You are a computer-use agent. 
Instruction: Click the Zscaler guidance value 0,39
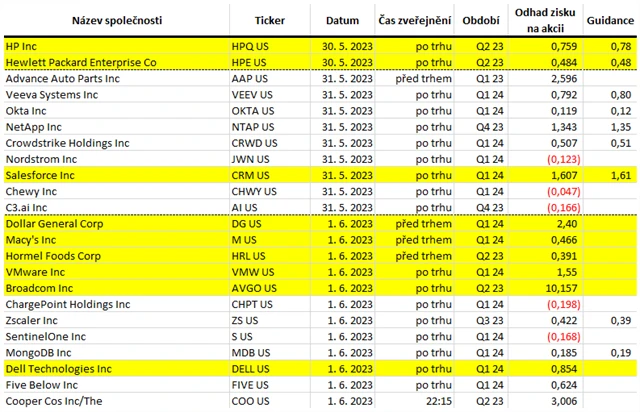621,321
